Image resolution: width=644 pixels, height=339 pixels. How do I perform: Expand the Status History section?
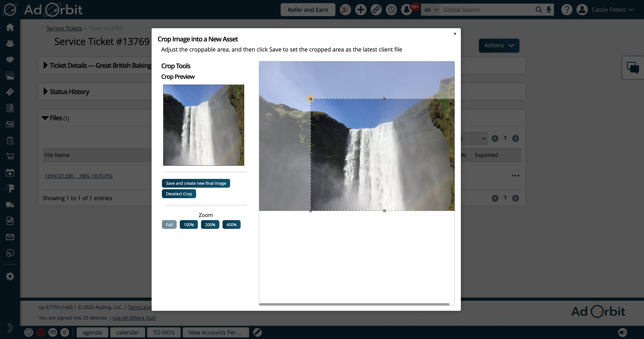[45, 91]
